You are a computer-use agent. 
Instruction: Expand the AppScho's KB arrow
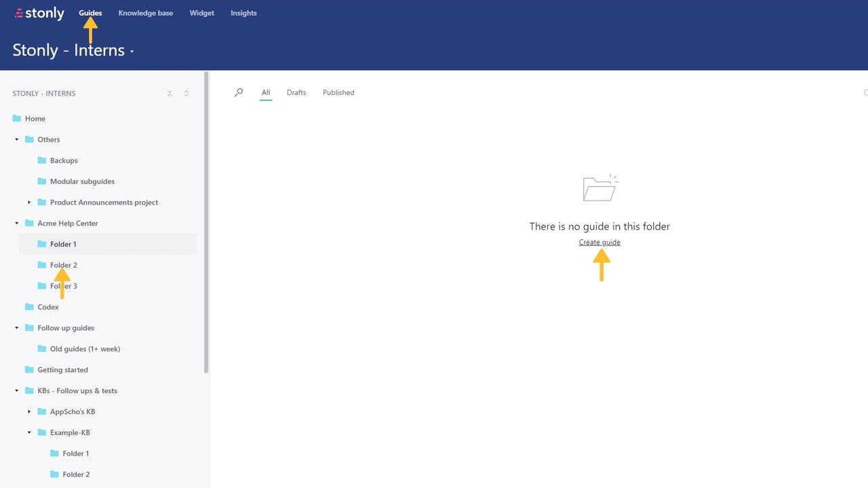pos(29,412)
